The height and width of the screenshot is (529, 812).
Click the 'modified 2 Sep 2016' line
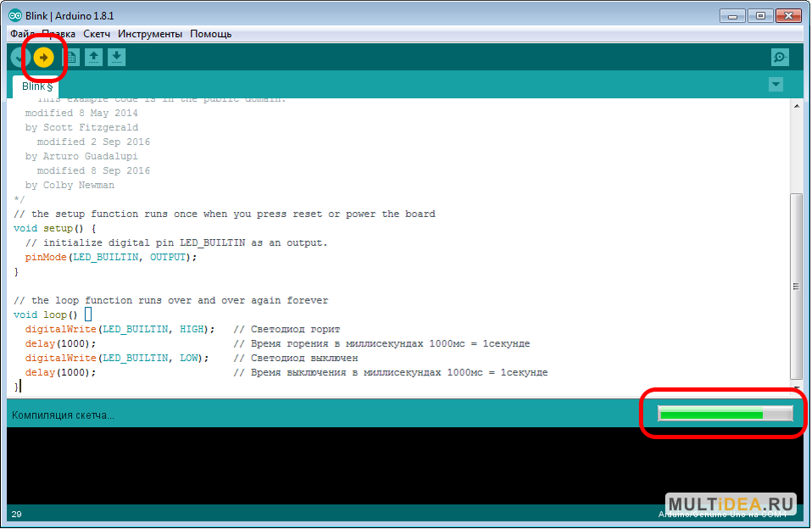[x=94, y=142]
